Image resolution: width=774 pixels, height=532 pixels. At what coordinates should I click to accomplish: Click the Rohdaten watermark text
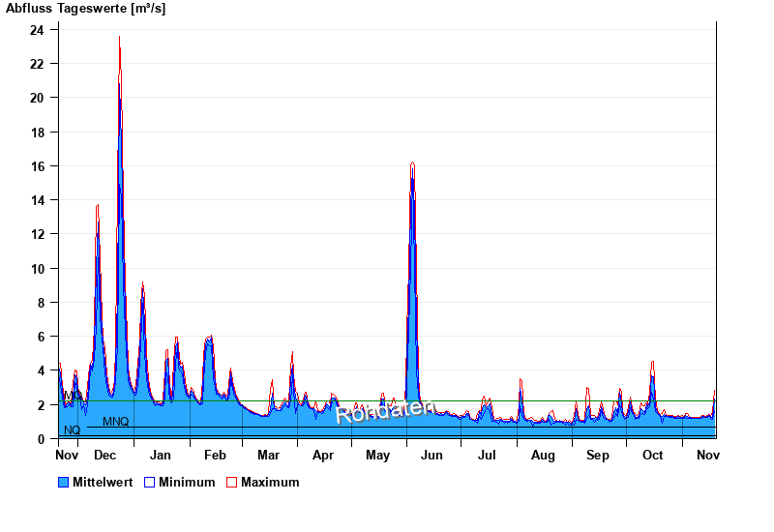[x=385, y=410]
